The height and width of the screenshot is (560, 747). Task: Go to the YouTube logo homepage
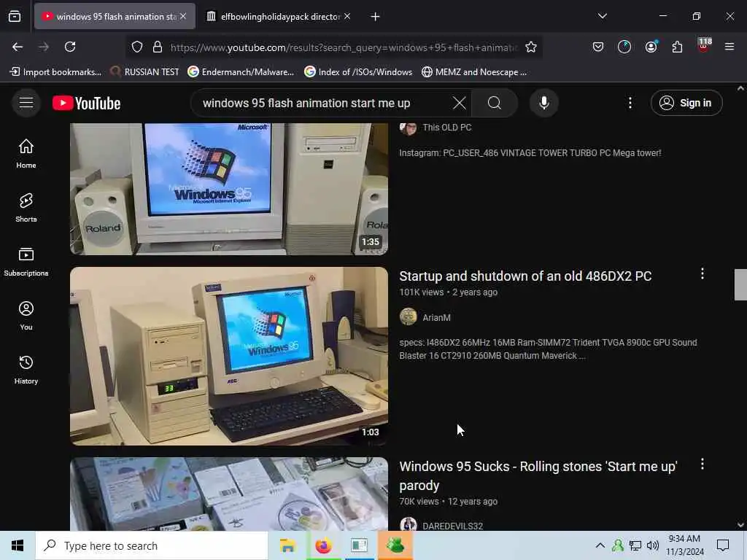(87, 103)
